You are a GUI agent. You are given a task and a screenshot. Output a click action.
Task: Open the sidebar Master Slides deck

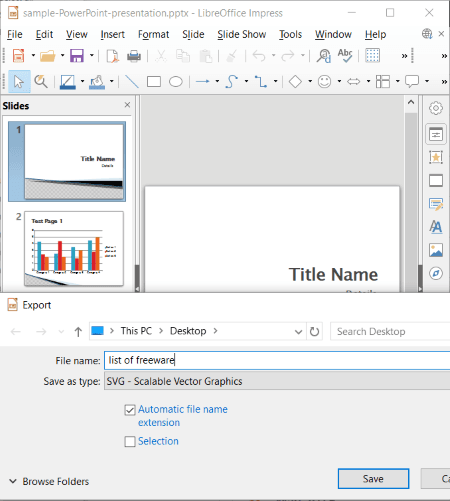coord(436,204)
